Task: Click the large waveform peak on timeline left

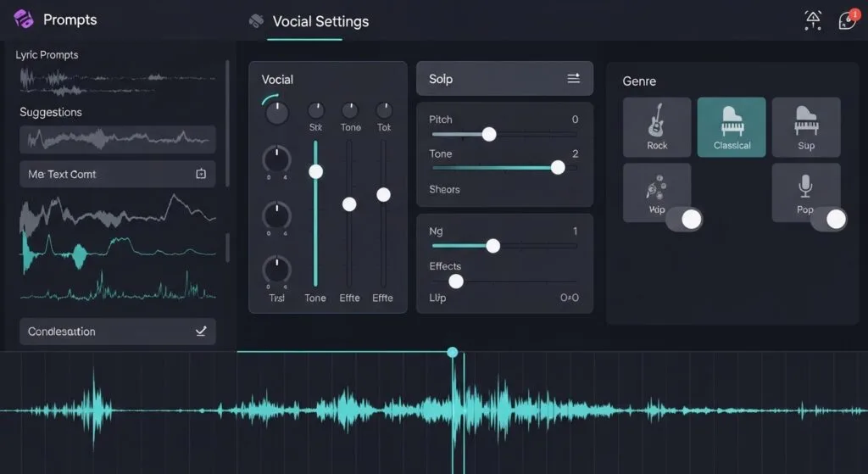Action: coord(93,409)
